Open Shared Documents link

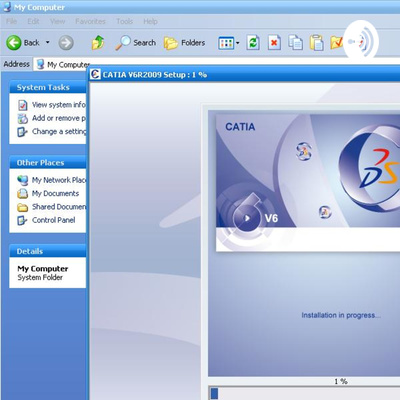(59, 207)
